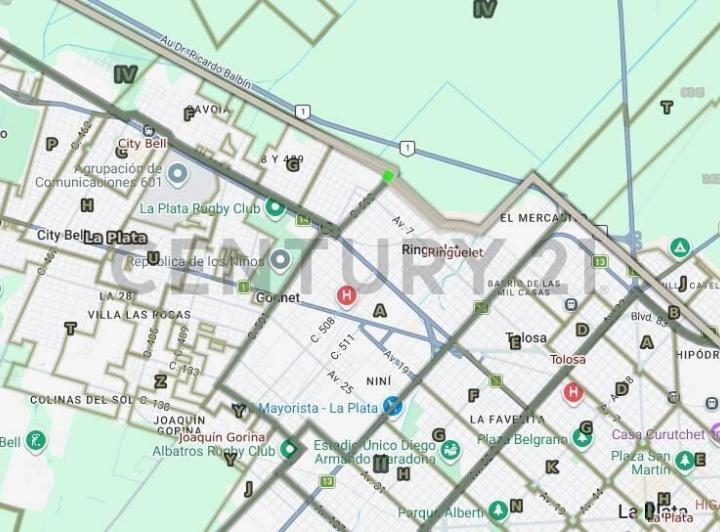720x532 pixels.
Task: Click the 'SAVOIA' neighborhood label
Action: pyautogui.click(x=208, y=109)
